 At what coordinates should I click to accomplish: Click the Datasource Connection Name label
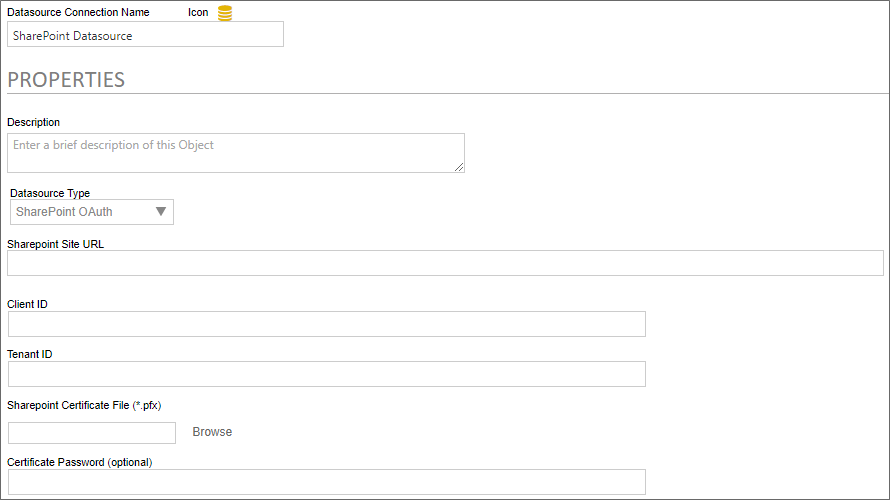pos(78,13)
